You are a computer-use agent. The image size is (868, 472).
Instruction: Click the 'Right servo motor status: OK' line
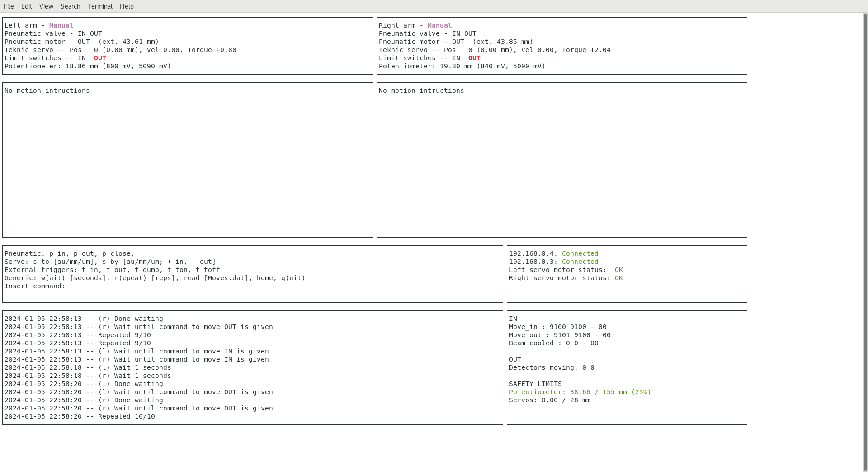coord(566,278)
